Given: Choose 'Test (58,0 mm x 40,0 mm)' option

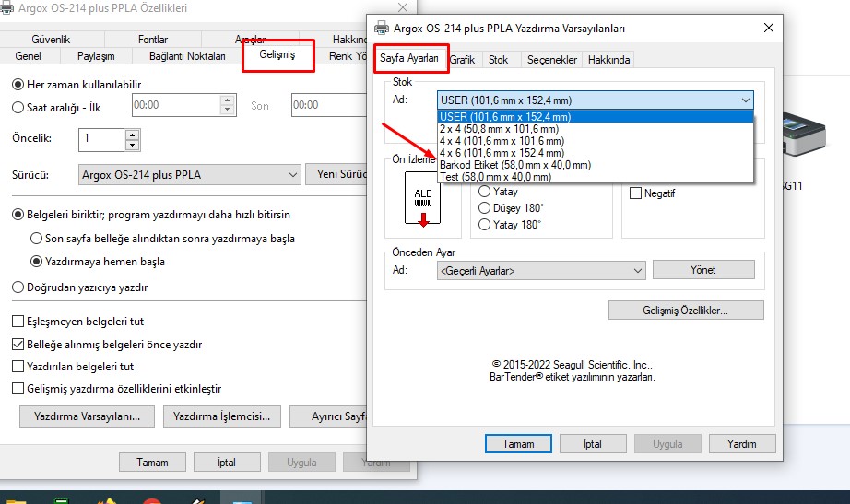Looking at the screenshot, I should [x=596, y=177].
